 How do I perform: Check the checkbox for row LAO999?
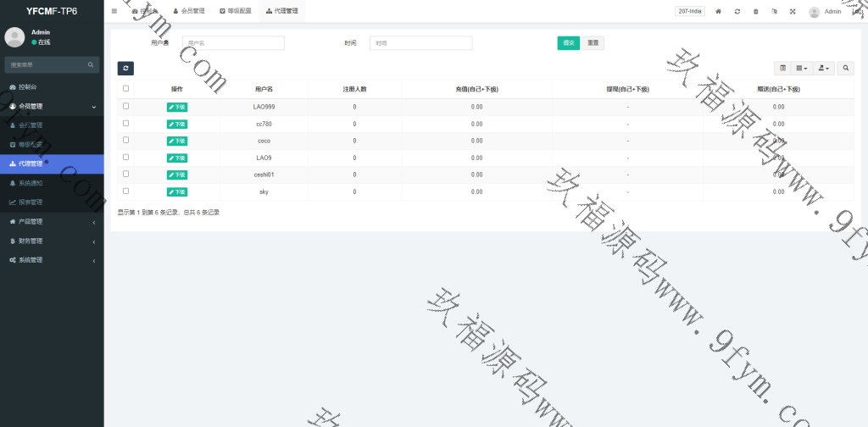(126, 107)
